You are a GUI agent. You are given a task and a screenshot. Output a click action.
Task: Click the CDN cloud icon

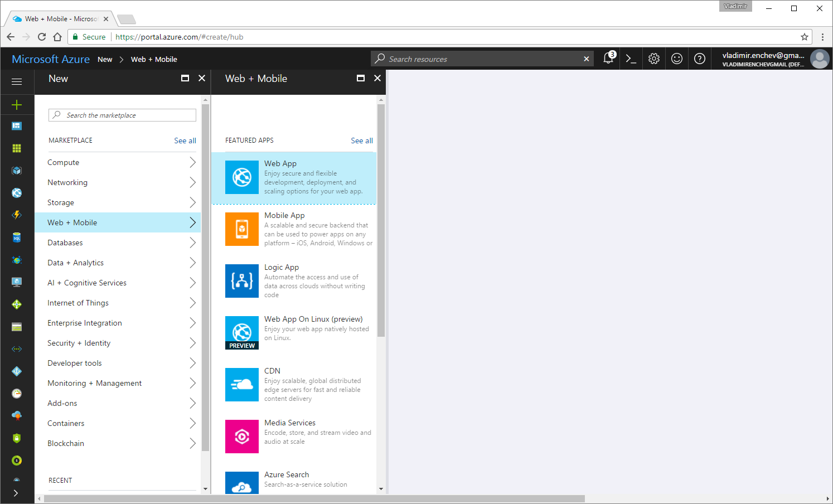coord(242,385)
